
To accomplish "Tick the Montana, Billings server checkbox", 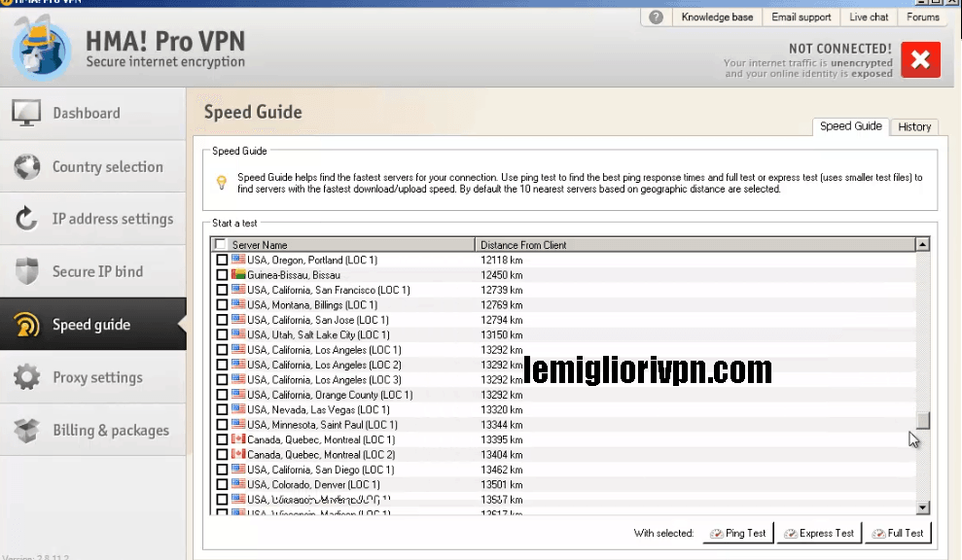I will (222, 305).
